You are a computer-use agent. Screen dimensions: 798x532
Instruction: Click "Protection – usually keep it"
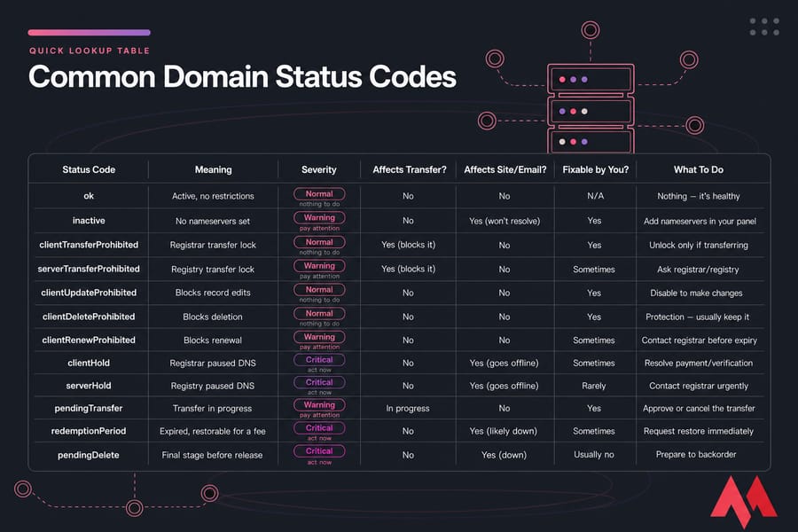click(697, 317)
